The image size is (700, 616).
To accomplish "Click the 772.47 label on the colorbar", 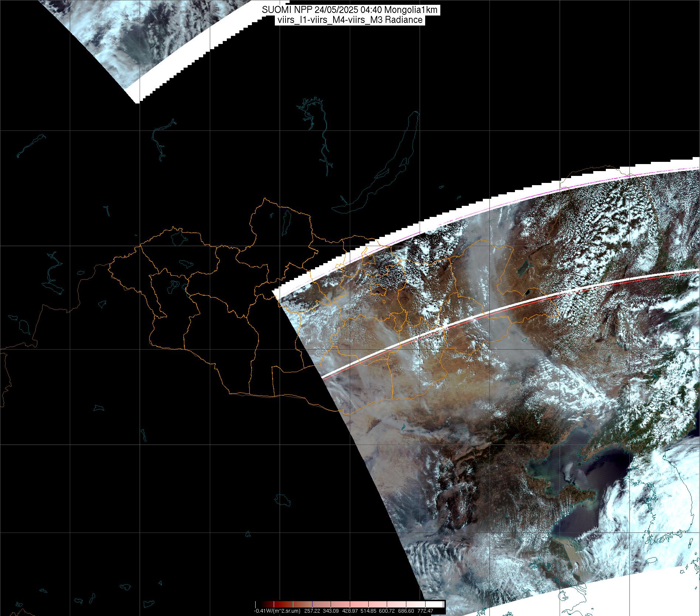I will pos(425,611).
